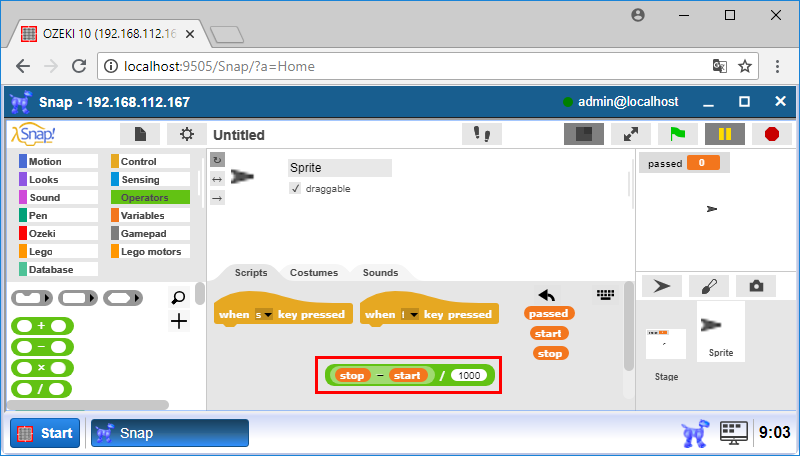Switch to the Sounds tab
This screenshot has width=800, height=456.
(380, 272)
